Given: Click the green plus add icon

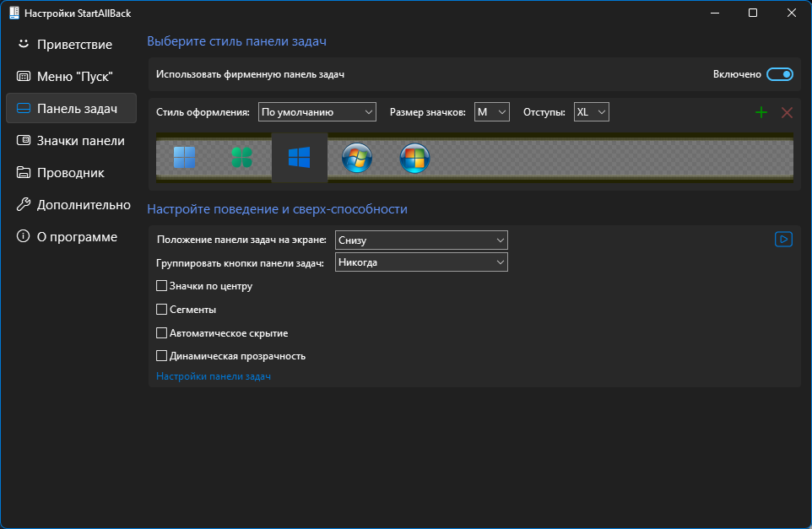Looking at the screenshot, I should point(761,112).
